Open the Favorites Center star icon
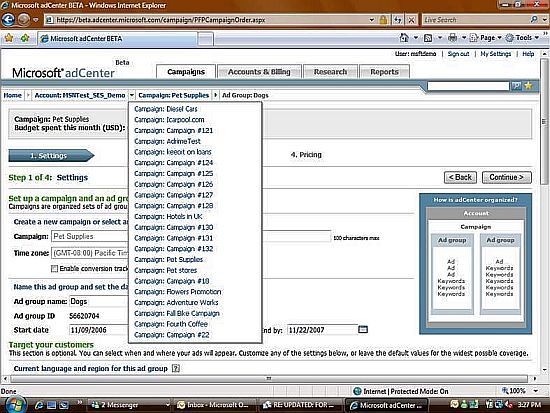Viewport: 550px width, 413px height. click(9, 38)
